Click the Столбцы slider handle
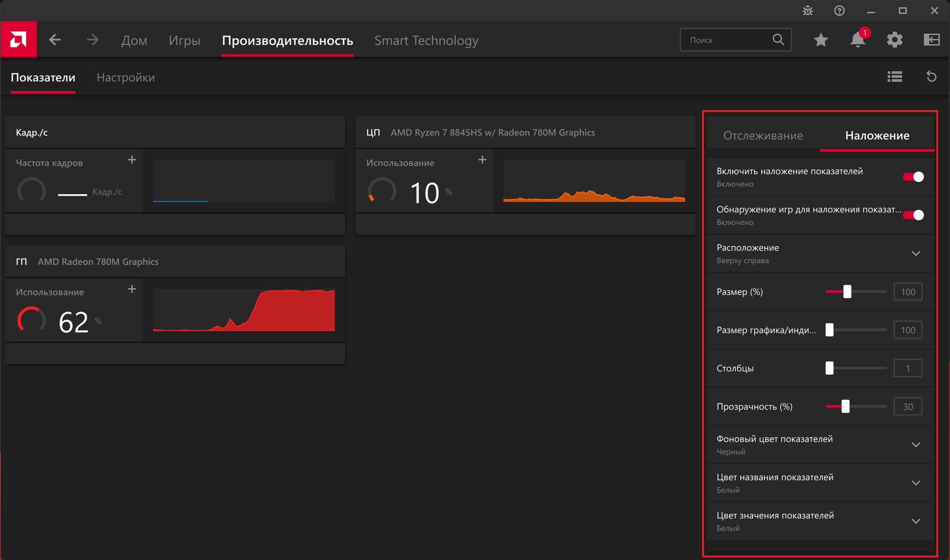 (x=829, y=368)
